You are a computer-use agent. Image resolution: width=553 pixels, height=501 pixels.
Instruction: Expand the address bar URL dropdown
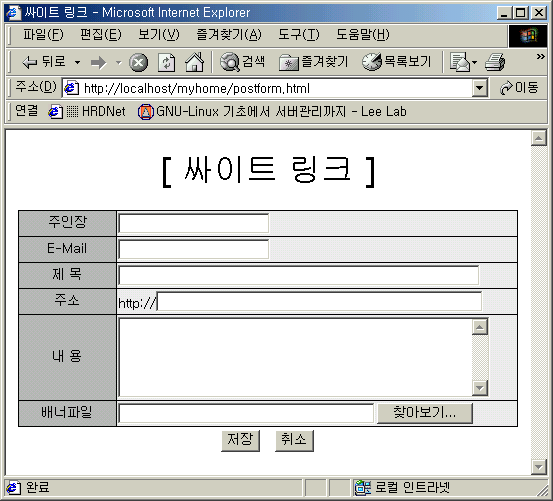pyautogui.click(x=480, y=87)
